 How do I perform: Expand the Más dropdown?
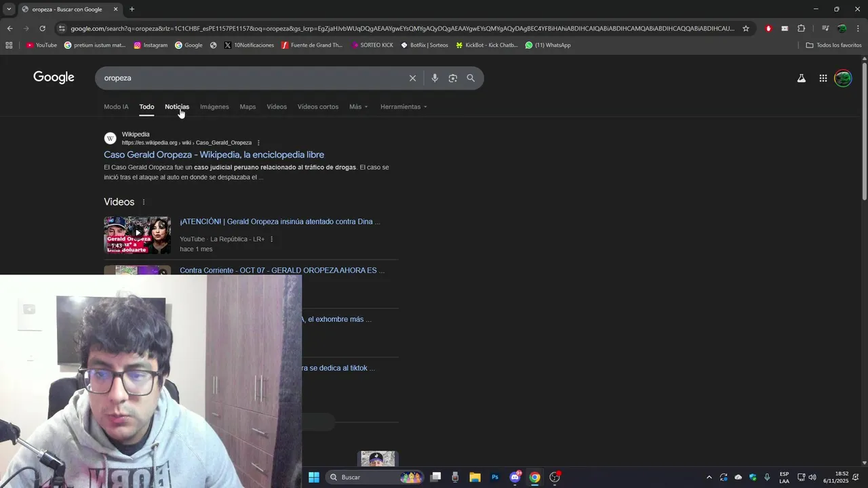click(x=359, y=106)
